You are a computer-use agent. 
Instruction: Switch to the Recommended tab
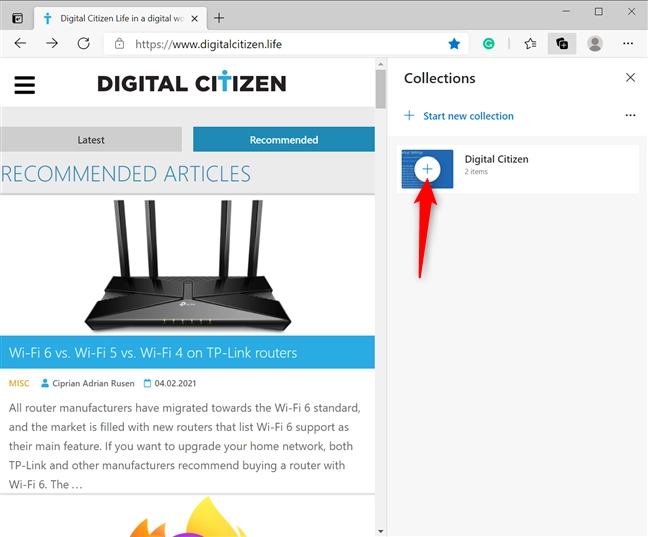click(284, 140)
